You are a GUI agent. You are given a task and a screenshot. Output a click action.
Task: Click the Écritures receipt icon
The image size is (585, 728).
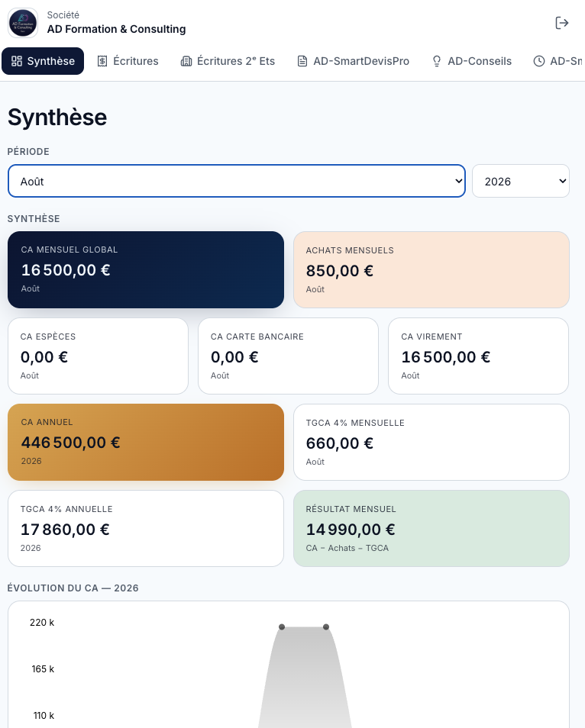tap(102, 61)
